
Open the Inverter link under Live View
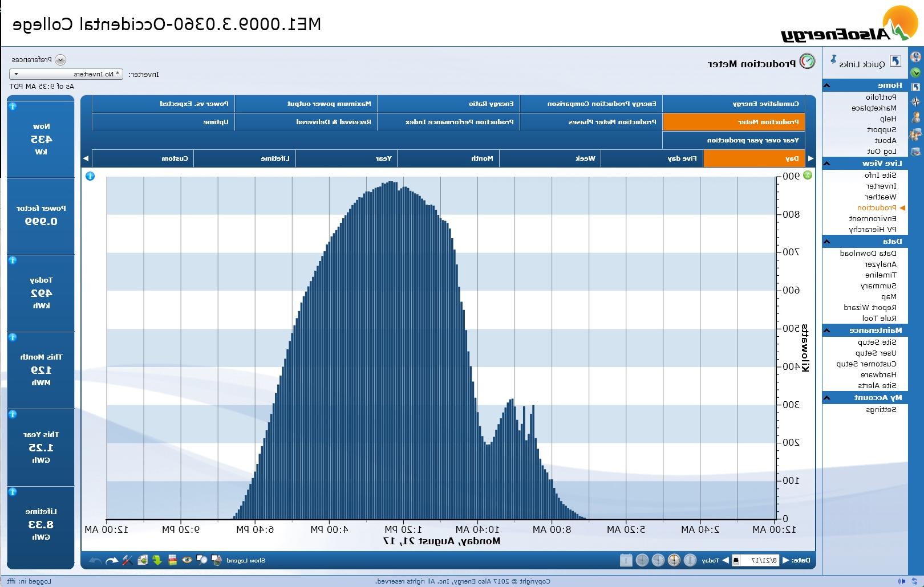[882, 186]
